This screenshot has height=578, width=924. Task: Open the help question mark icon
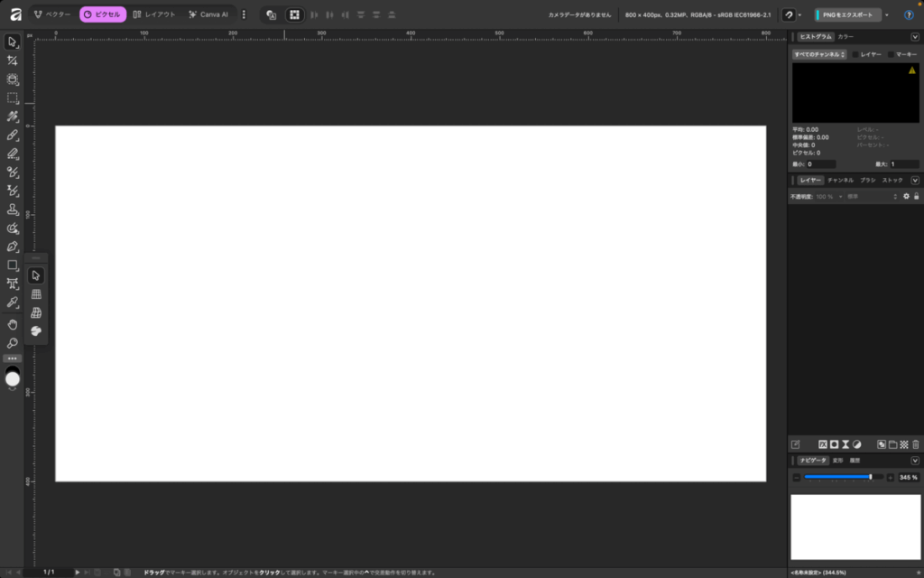click(909, 14)
